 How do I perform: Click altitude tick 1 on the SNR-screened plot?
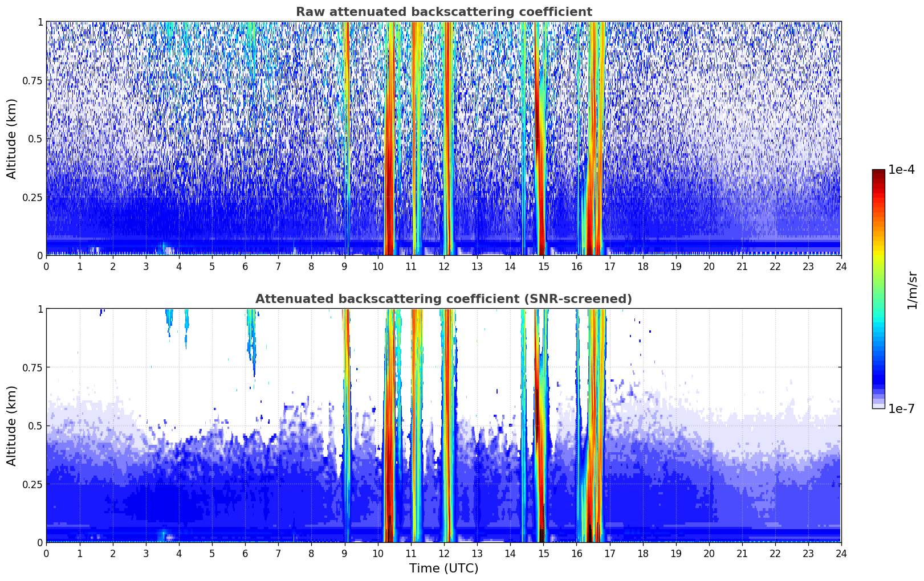click(x=40, y=309)
